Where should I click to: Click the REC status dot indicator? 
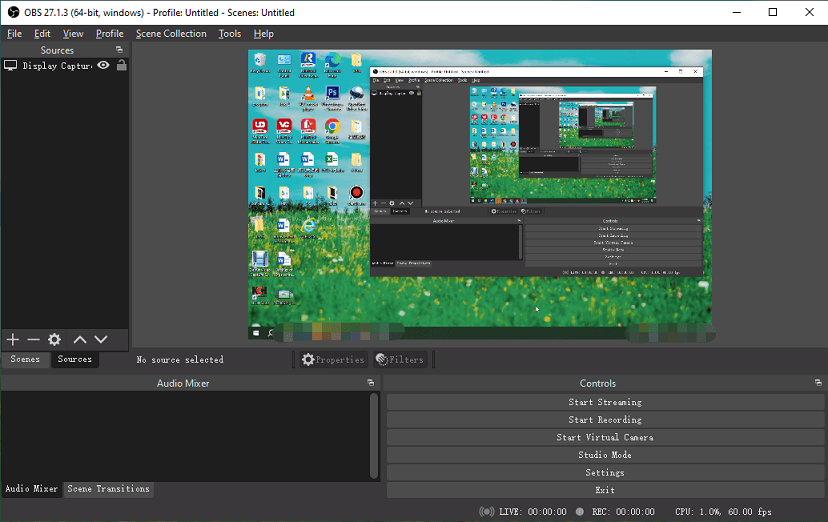coord(580,511)
